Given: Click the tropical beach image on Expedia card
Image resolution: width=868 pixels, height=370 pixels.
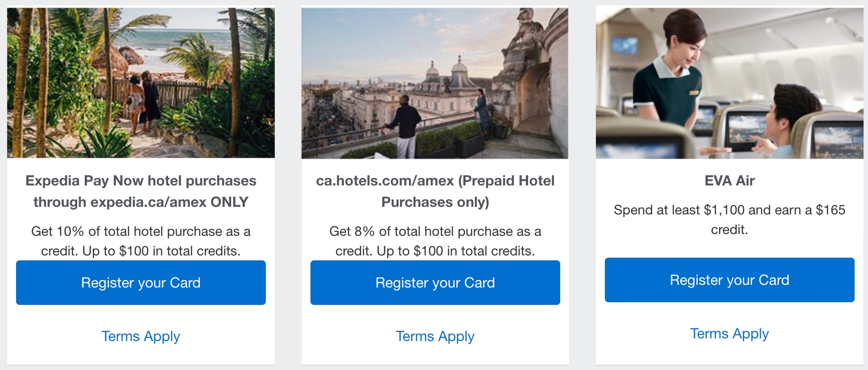Looking at the screenshot, I should click(141, 81).
